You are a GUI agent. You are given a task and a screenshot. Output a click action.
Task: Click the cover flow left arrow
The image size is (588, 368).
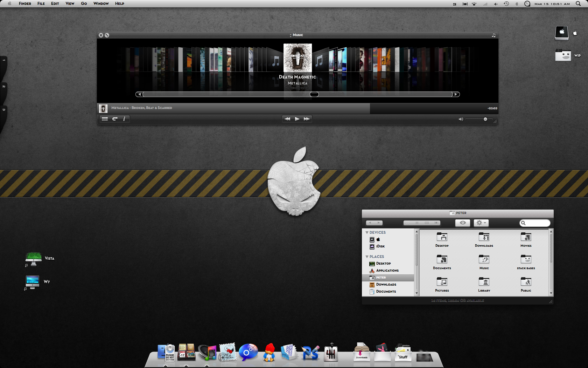(139, 94)
